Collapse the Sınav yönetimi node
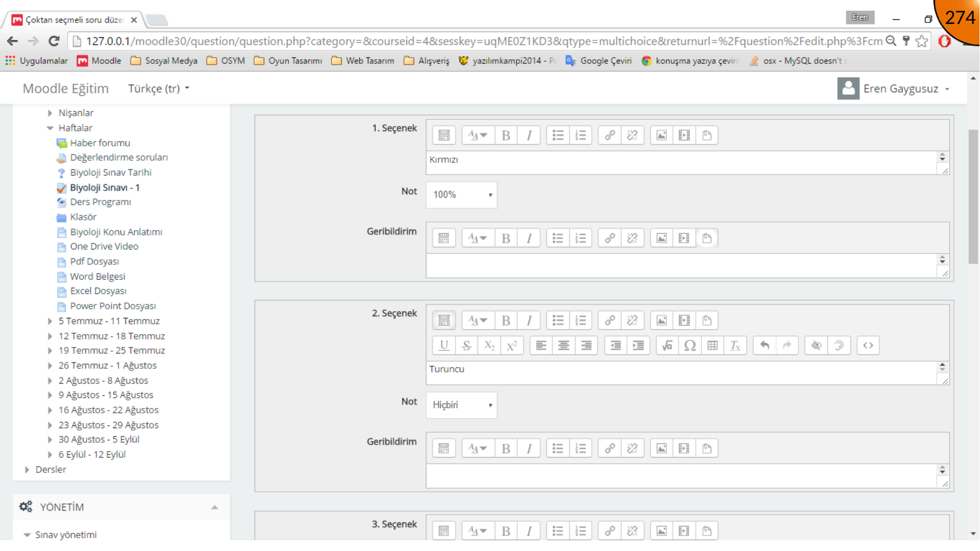 tap(27, 535)
